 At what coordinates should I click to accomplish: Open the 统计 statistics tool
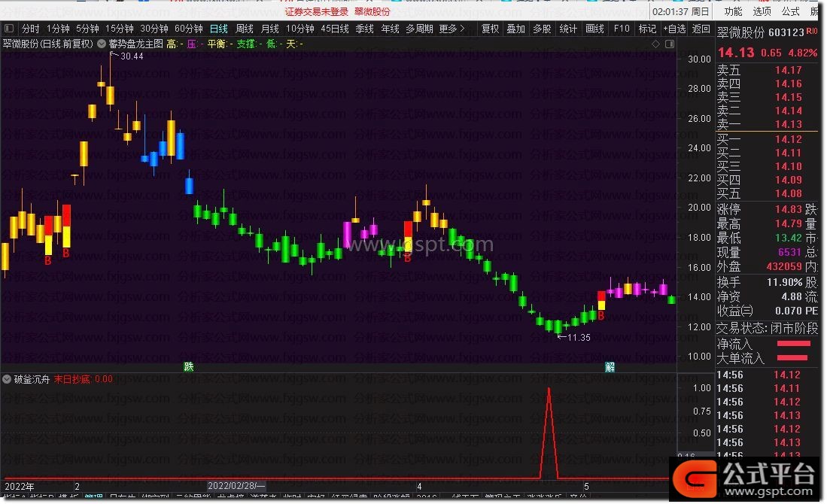click(x=568, y=29)
